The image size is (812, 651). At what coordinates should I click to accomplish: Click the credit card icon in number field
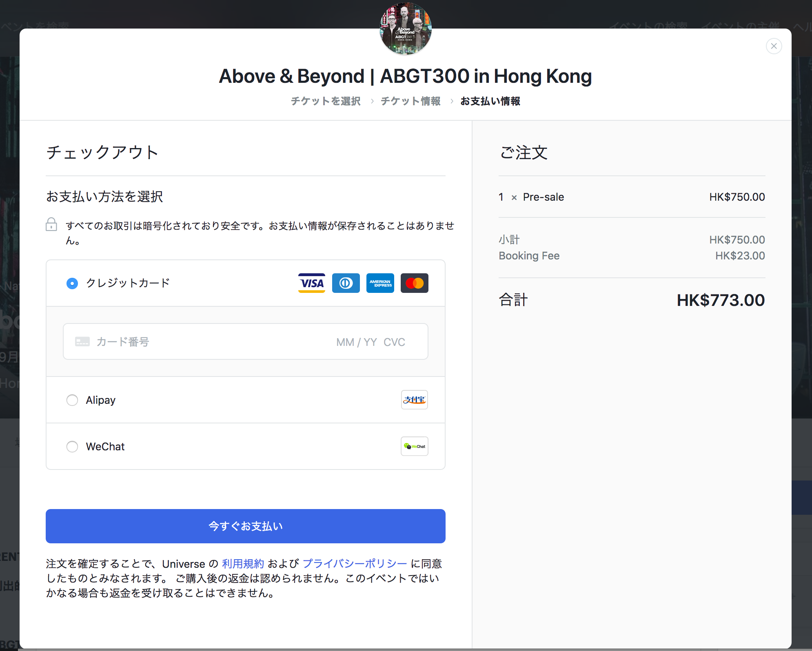pyautogui.click(x=82, y=342)
